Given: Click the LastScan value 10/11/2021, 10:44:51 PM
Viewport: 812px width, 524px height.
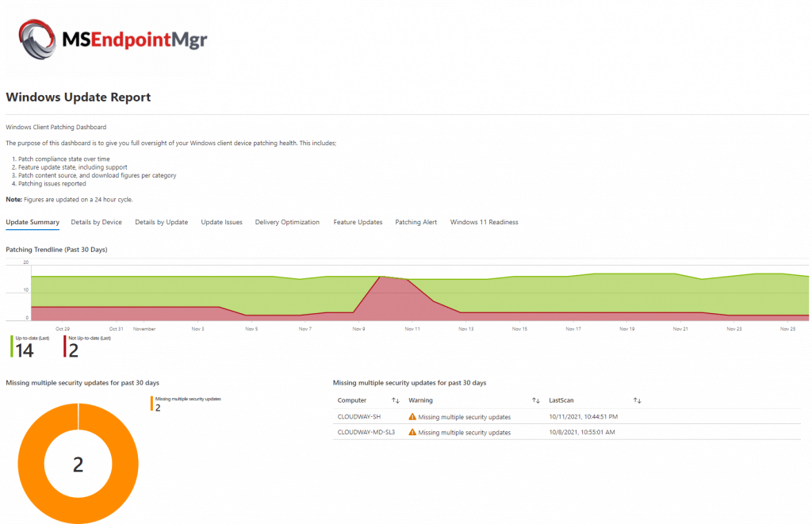Looking at the screenshot, I should (x=583, y=416).
